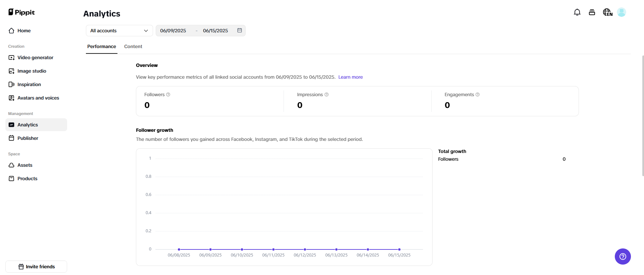Go to Home in sidebar

click(36, 31)
